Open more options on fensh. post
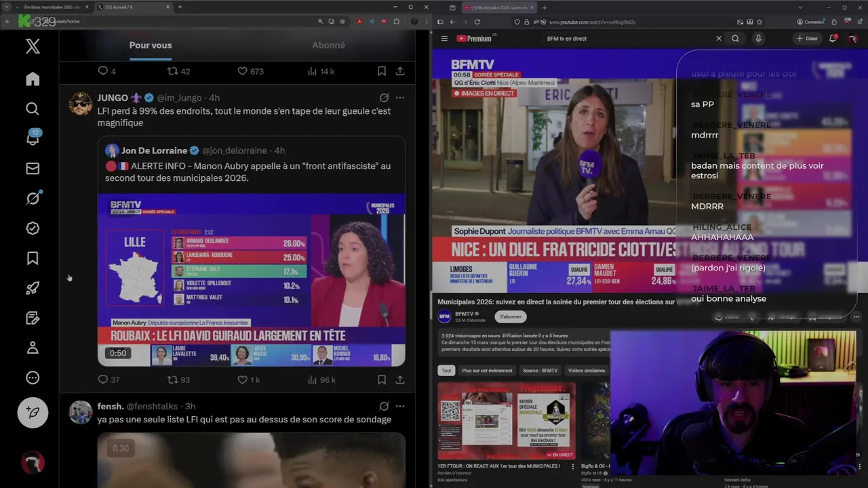 pyautogui.click(x=400, y=406)
